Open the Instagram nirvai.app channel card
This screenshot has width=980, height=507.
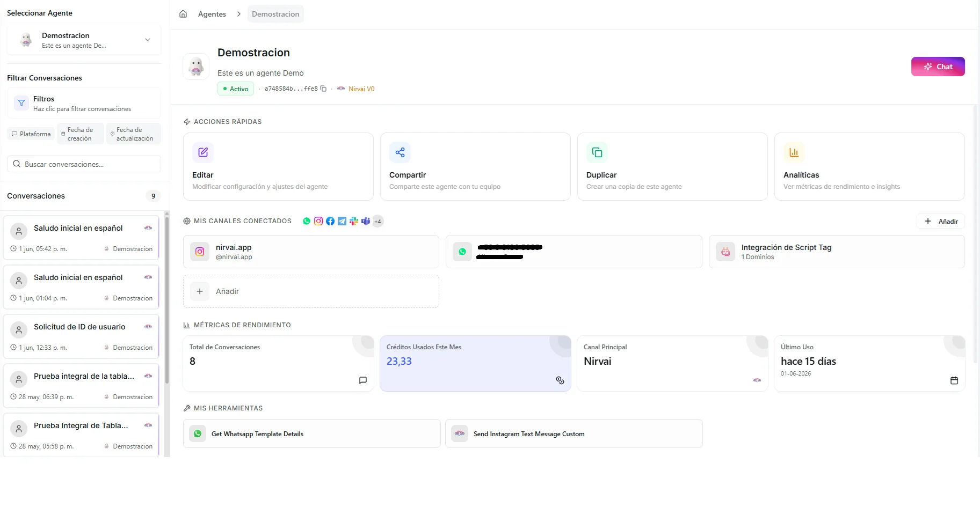pos(311,252)
